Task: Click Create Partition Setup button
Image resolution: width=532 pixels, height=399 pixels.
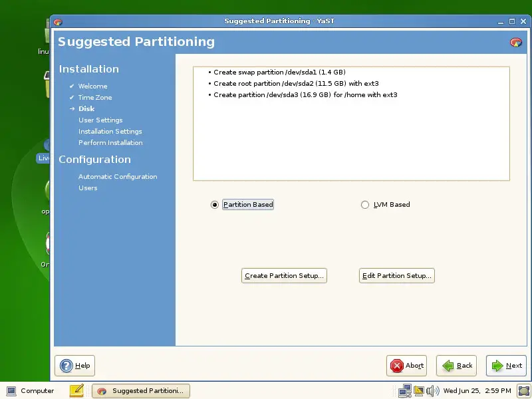Action: click(x=284, y=275)
